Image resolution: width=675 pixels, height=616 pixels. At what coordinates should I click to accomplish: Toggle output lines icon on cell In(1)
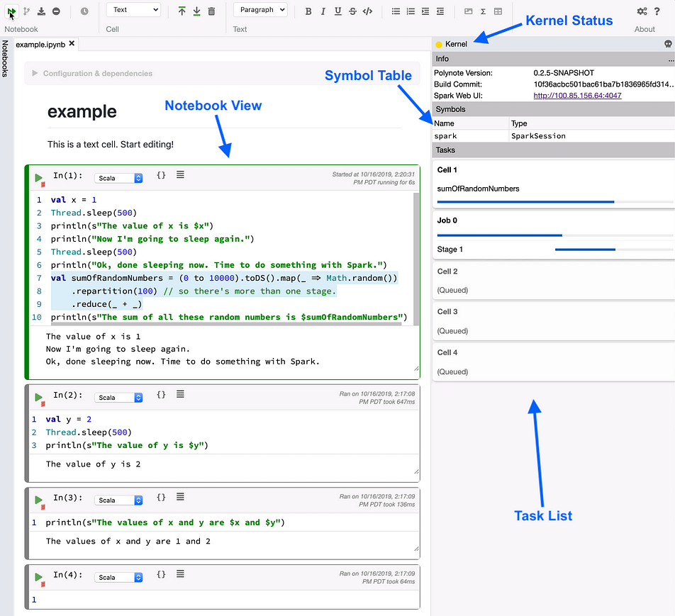click(x=180, y=174)
